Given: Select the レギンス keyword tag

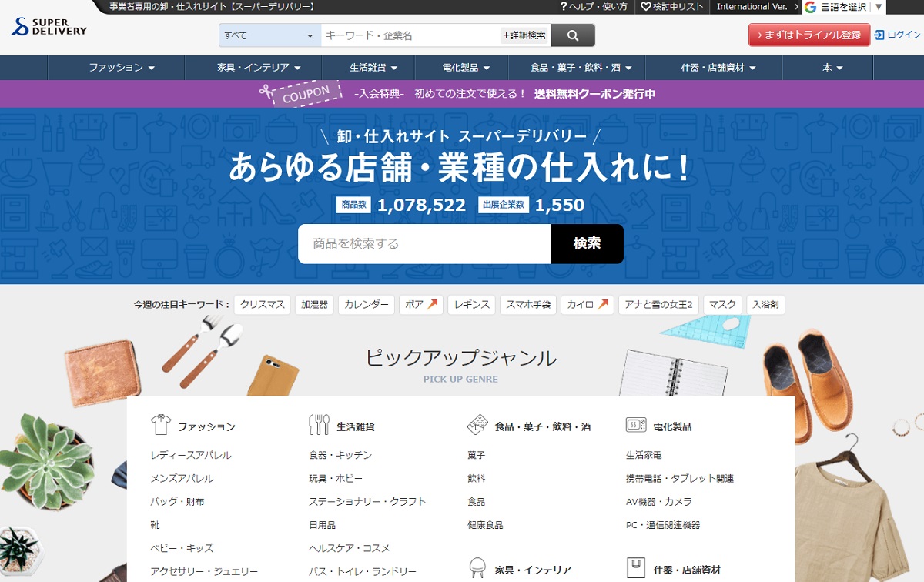Looking at the screenshot, I should coord(472,305).
